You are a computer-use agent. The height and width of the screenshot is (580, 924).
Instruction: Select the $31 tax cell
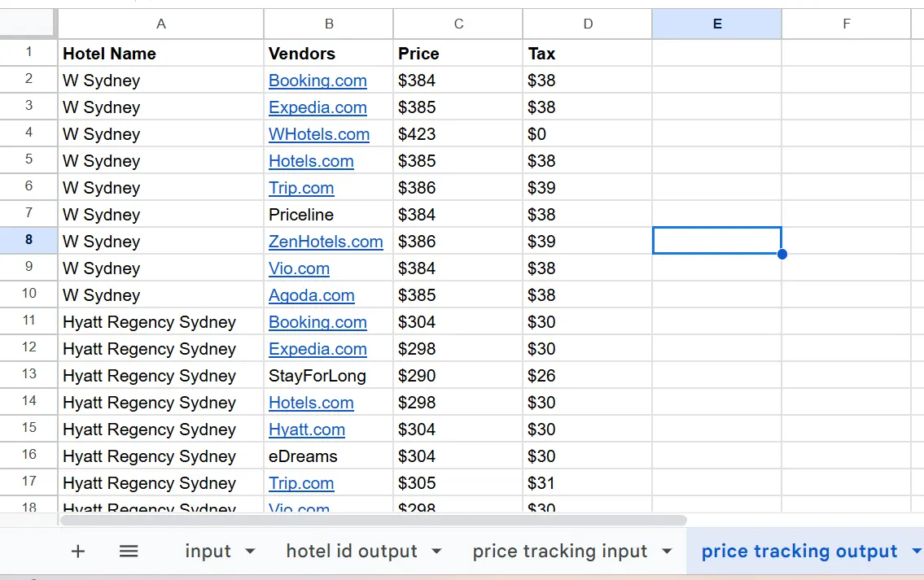click(x=588, y=483)
